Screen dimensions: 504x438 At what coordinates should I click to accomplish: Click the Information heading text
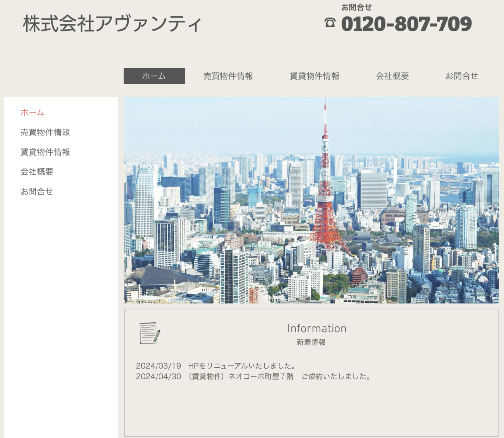(x=316, y=329)
